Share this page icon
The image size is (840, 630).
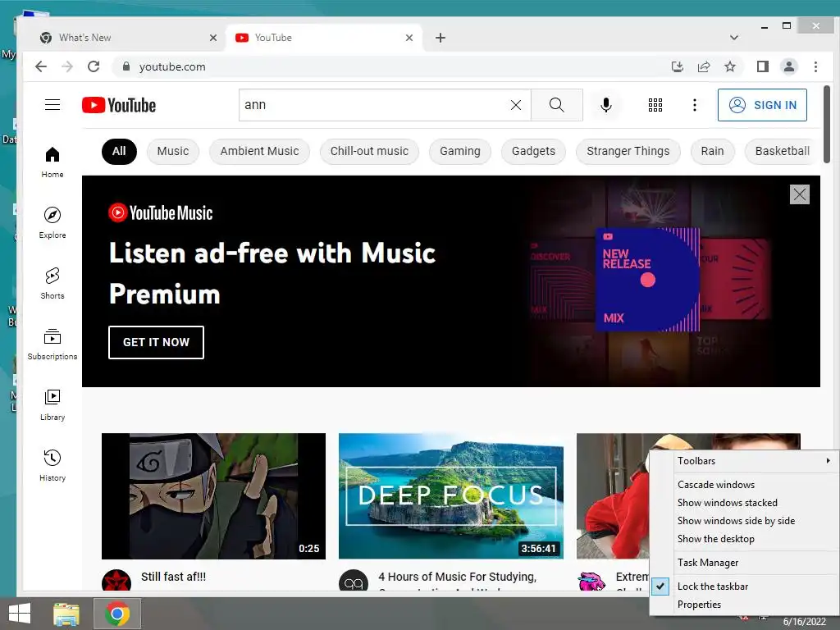click(x=703, y=66)
